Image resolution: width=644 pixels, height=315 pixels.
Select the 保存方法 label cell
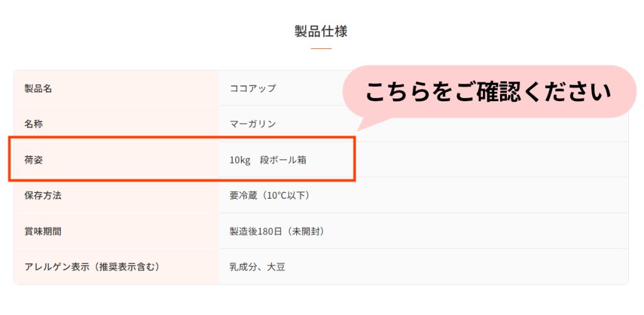pyautogui.click(x=116, y=196)
